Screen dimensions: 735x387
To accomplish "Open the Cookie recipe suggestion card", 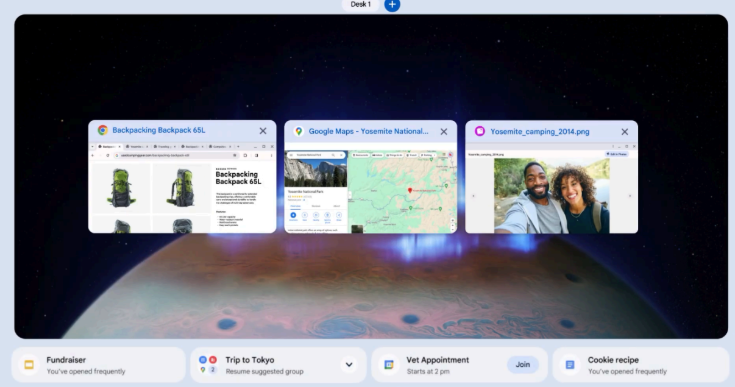I will tap(641, 365).
